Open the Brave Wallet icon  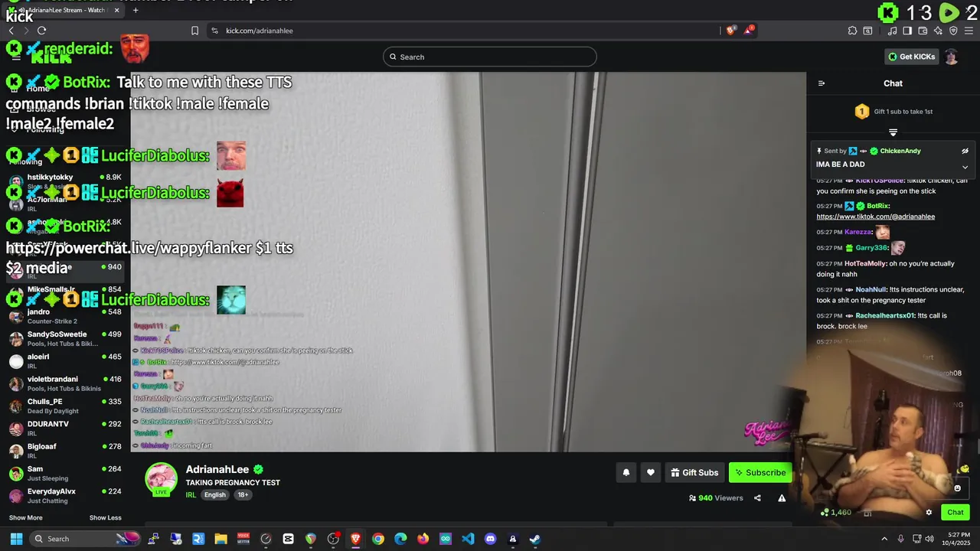[x=923, y=31]
